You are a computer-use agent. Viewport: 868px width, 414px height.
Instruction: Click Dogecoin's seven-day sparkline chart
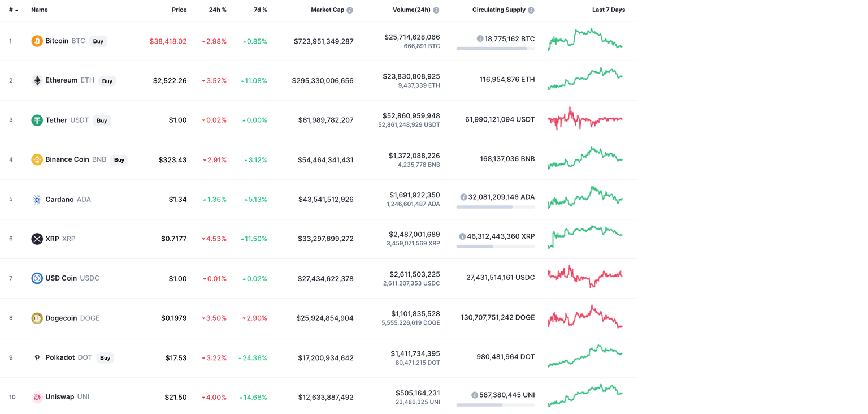[585, 318]
